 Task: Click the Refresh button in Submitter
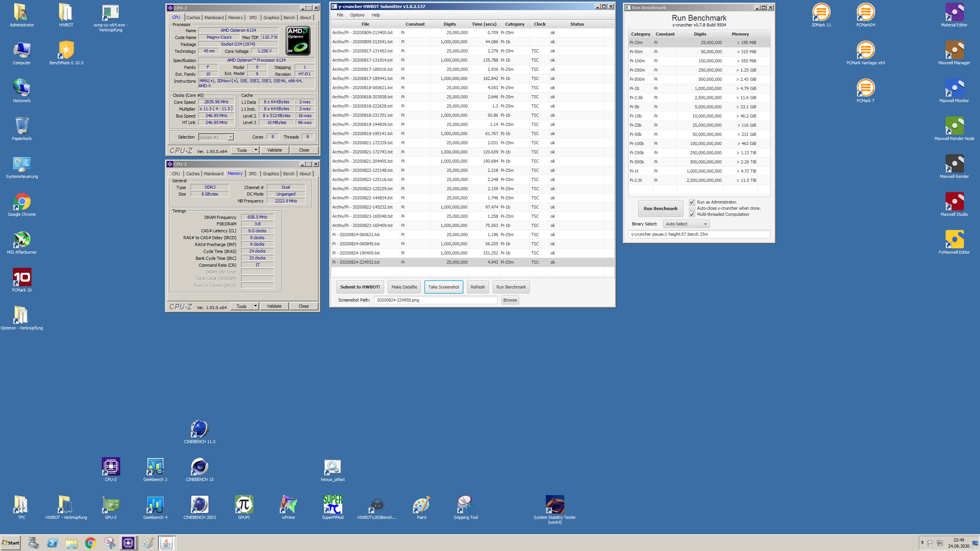[x=478, y=287]
